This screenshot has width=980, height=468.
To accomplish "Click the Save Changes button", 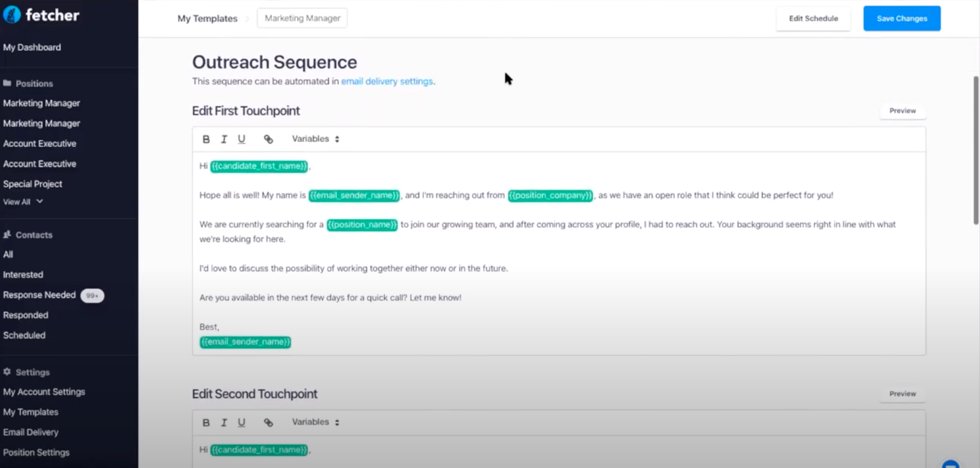I will 901,18.
